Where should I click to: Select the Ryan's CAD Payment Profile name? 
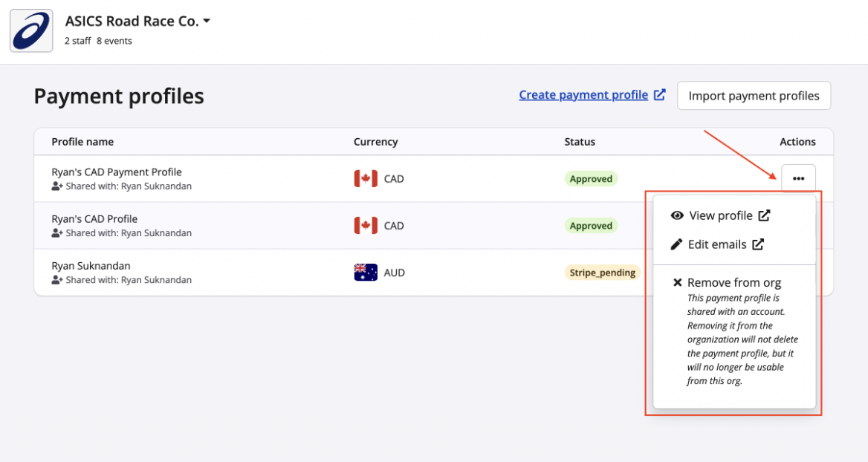[117, 172]
